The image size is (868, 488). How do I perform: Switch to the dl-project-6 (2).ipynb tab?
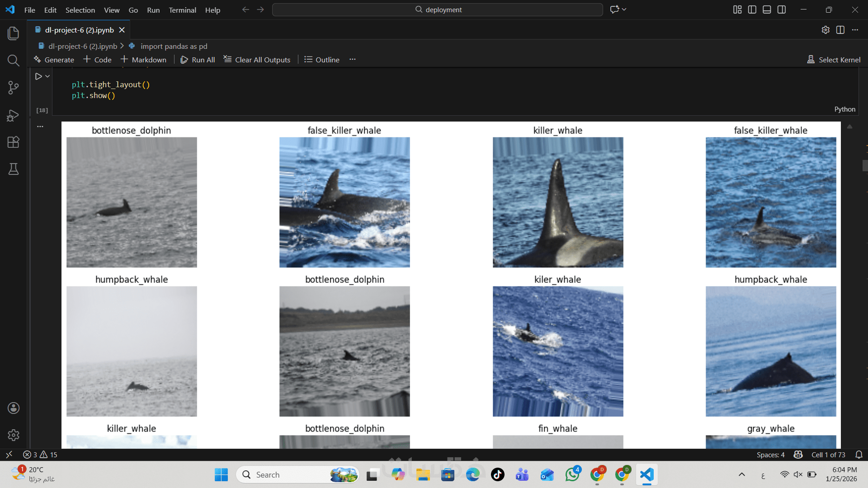pyautogui.click(x=80, y=30)
